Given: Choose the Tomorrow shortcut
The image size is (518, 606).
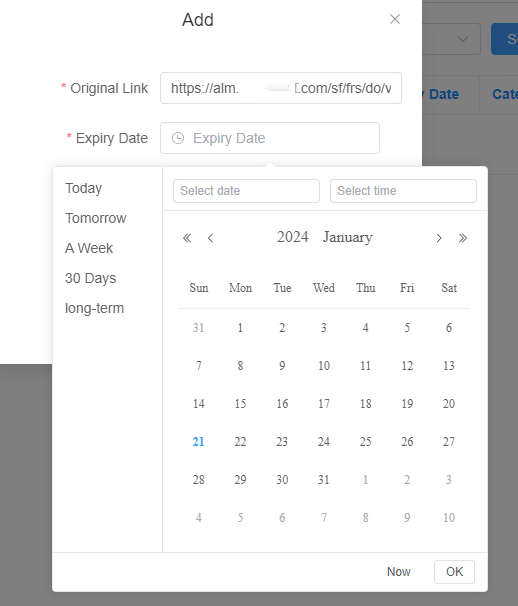Looking at the screenshot, I should point(95,218).
